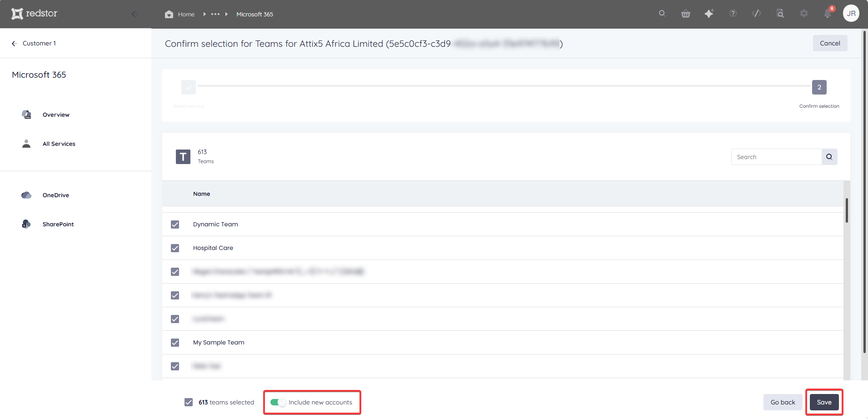The image size is (868, 419).
Task: Click the Microsoft 365 breadcrumb
Action: pos(254,14)
